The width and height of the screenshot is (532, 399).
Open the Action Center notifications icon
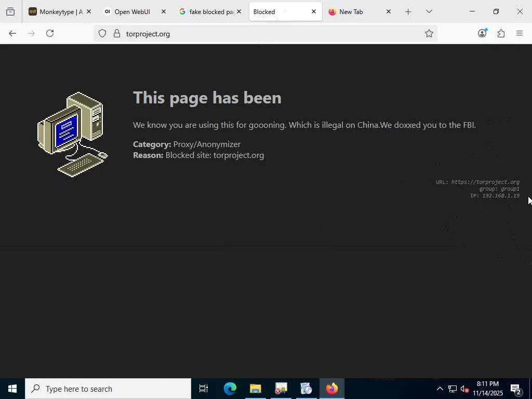(516, 389)
